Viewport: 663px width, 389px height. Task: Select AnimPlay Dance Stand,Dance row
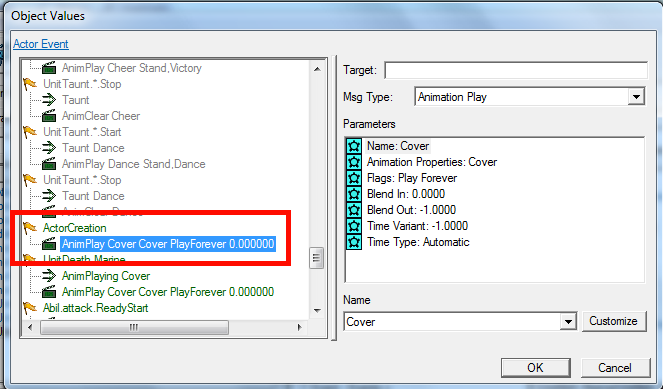[x=134, y=164]
